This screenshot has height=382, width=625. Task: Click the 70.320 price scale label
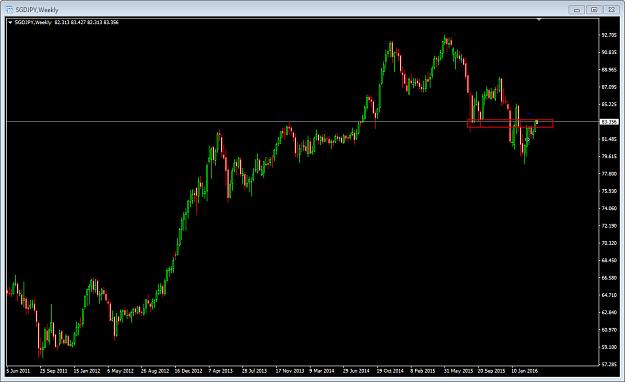[609, 243]
